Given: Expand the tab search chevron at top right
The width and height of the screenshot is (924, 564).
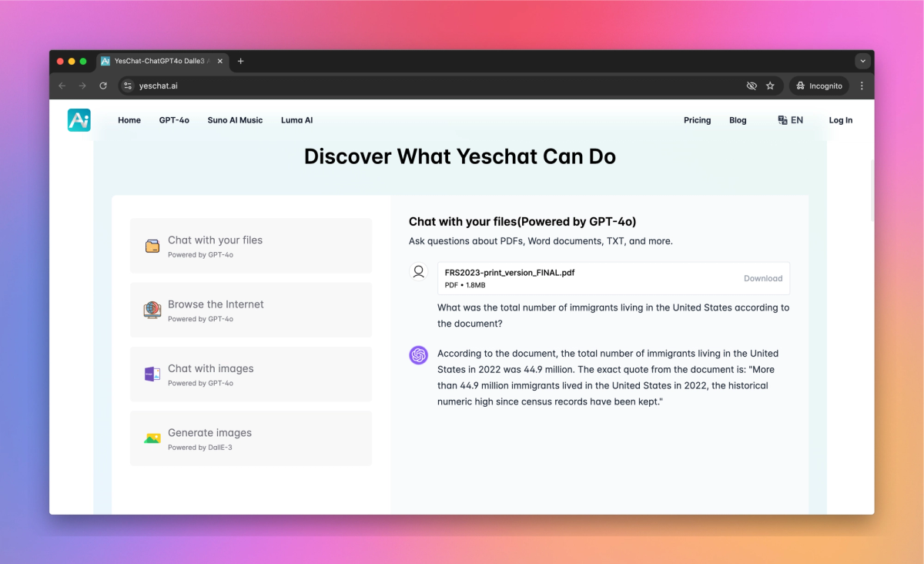Looking at the screenshot, I should coord(862,61).
